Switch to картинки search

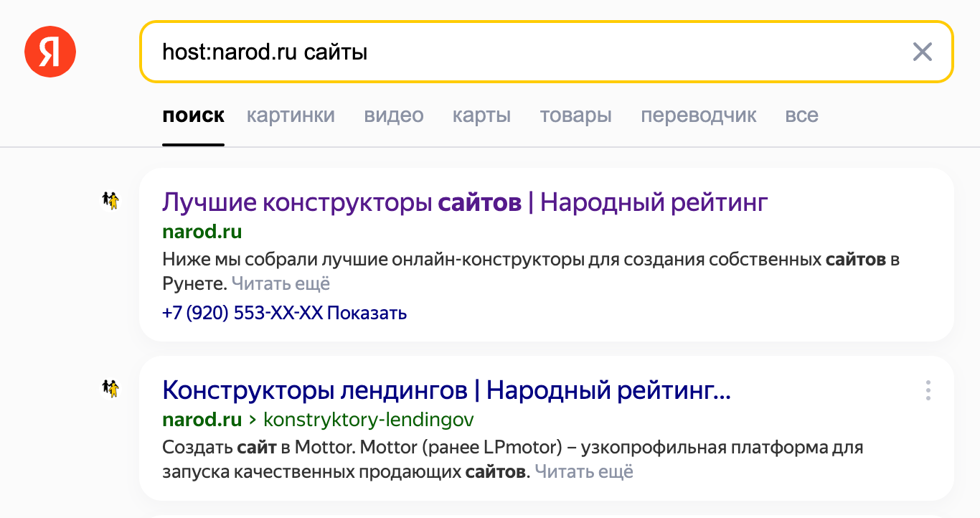tap(291, 115)
